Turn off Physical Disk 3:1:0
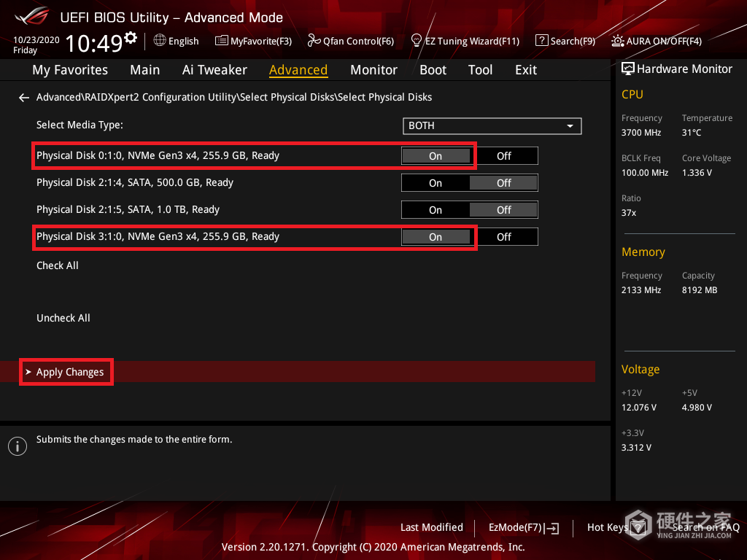Viewport: 747px width, 560px height. [503, 237]
